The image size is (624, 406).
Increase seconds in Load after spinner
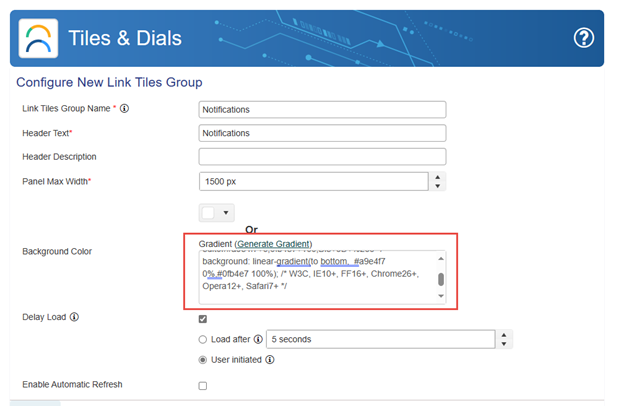[504, 335]
